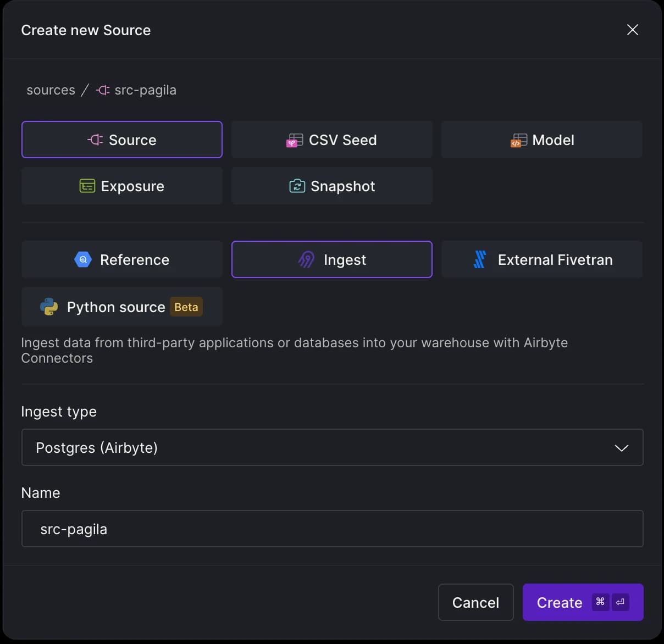Open the Ingest type dropdown
Viewport: 664px width, 644px height.
click(332, 447)
